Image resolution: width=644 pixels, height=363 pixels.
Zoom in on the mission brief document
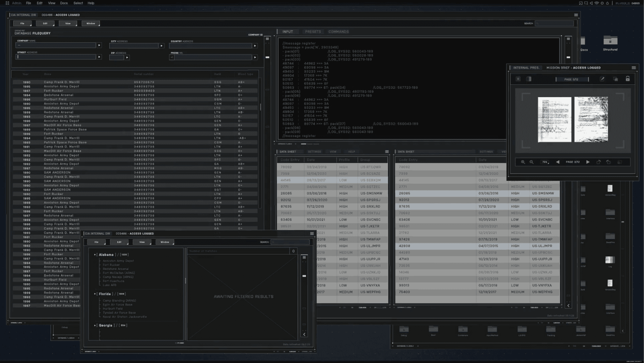tap(523, 162)
